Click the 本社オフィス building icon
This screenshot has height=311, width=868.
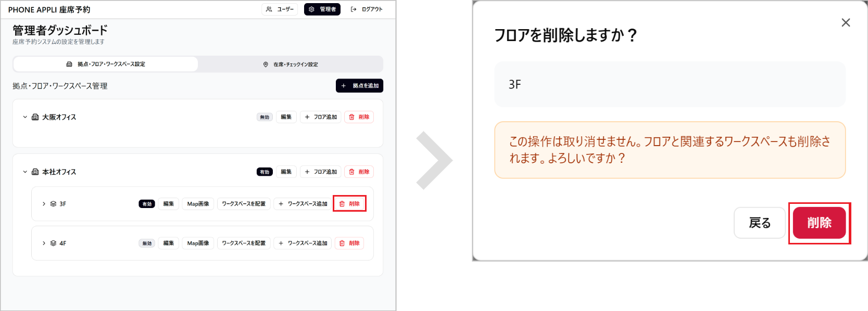[x=35, y=172]
